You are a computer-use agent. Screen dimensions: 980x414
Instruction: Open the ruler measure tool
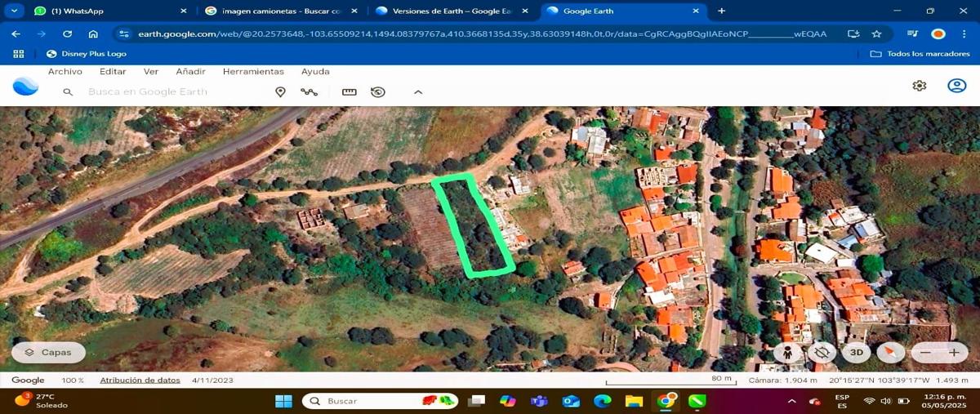(x=349, y=91)
